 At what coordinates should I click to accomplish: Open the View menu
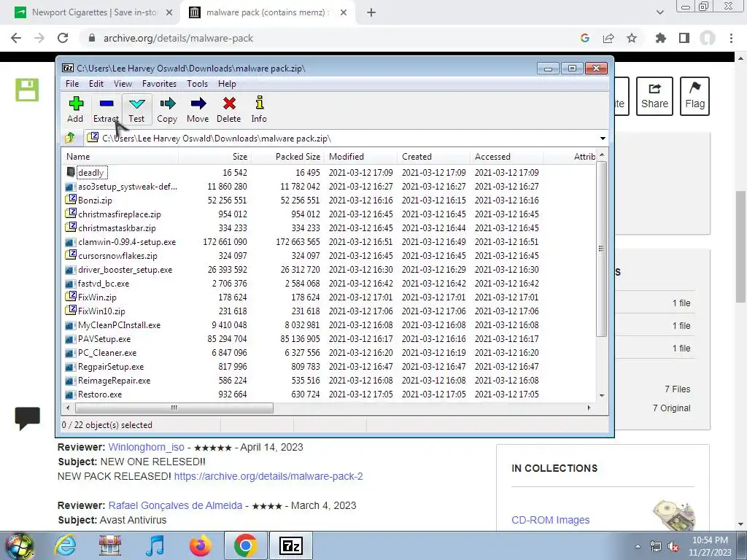click(123, 84)
